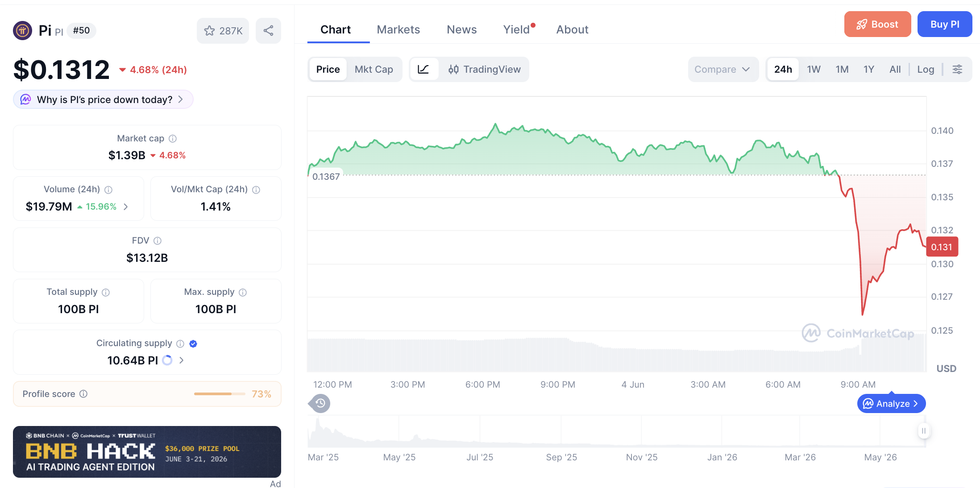
Task: Click the 4.68% (24h) price change
Action: pos(153,70)
